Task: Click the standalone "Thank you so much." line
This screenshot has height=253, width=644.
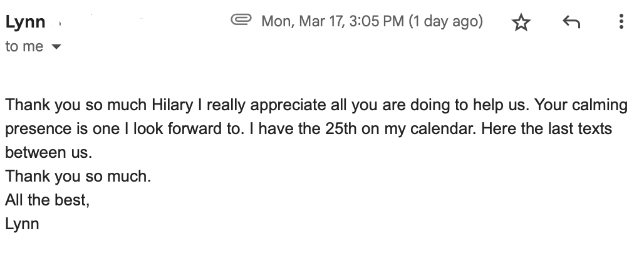Action: point(78,177)
